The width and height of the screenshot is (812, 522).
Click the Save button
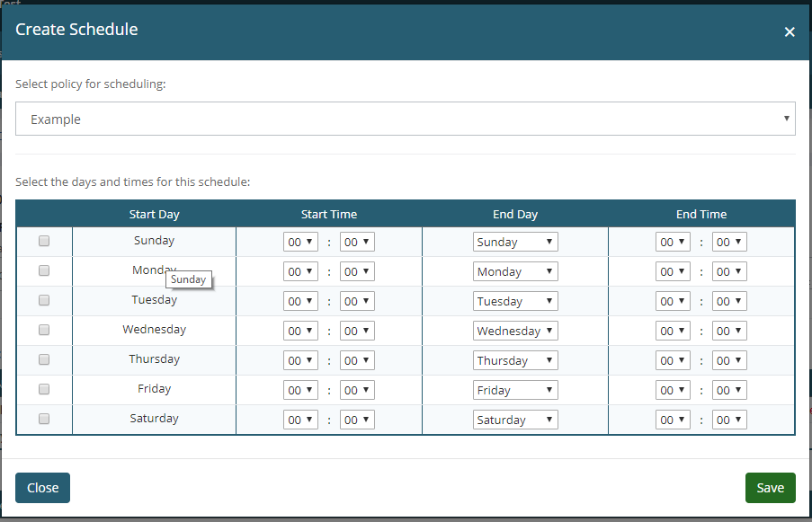[x=770, y=488]
